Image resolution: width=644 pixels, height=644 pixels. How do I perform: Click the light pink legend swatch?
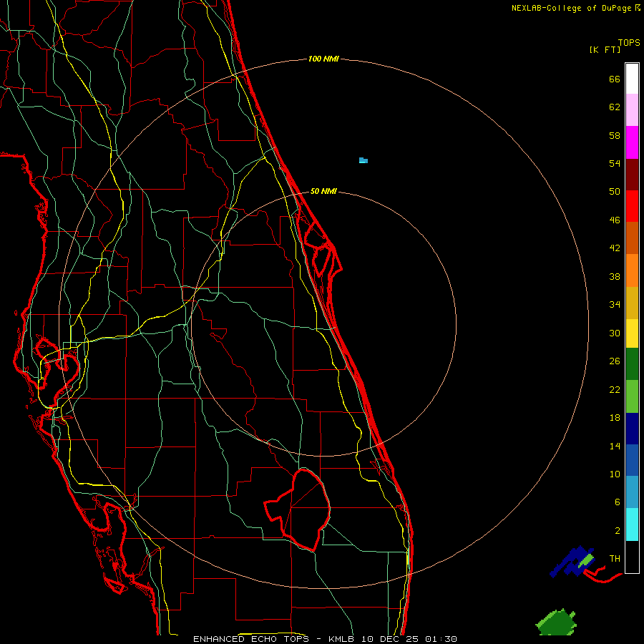tap(632, 110)
